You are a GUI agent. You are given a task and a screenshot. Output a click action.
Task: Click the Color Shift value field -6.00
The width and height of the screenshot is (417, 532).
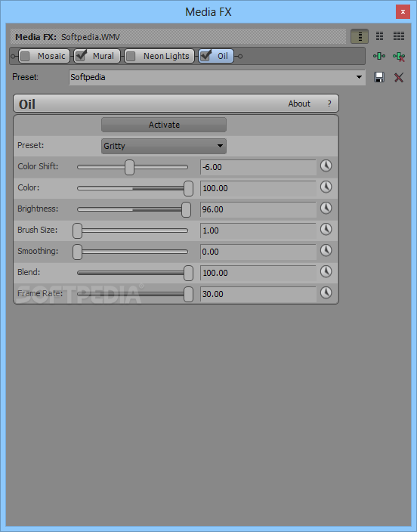tap(258, 167)
